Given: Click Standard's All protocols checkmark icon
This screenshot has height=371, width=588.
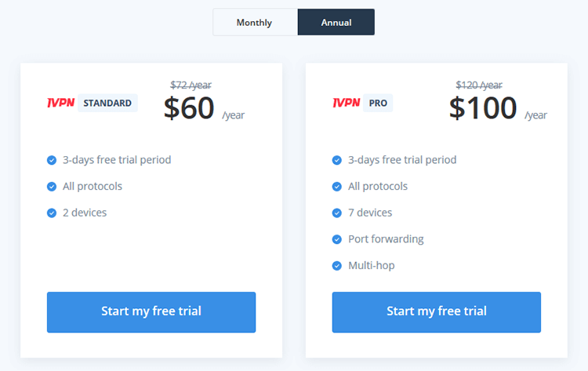Looking at the screenshot, I should [x=52, y=187].
